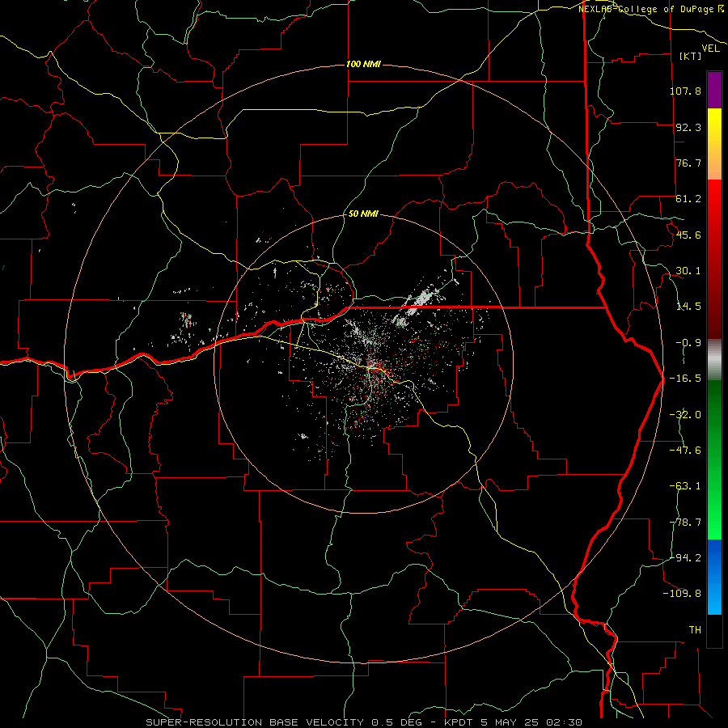728x728 pixels.
Task: Click the VEL legend title
Action: (710, 48)
